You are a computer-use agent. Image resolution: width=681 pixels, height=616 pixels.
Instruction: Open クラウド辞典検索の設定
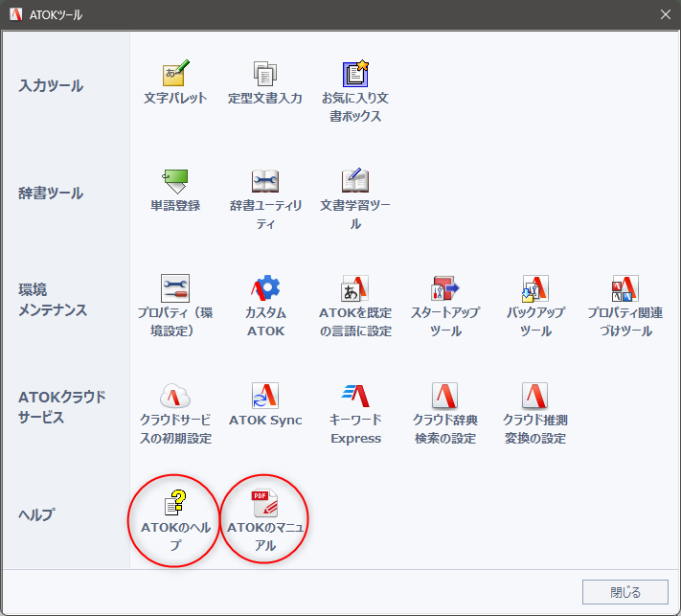tap(445, 414)
